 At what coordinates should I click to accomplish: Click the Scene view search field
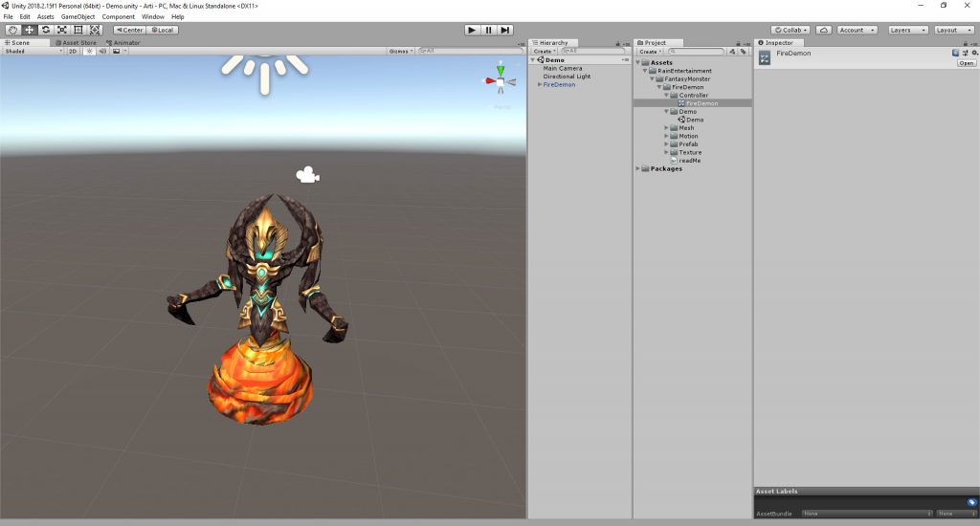coord(470,52)
